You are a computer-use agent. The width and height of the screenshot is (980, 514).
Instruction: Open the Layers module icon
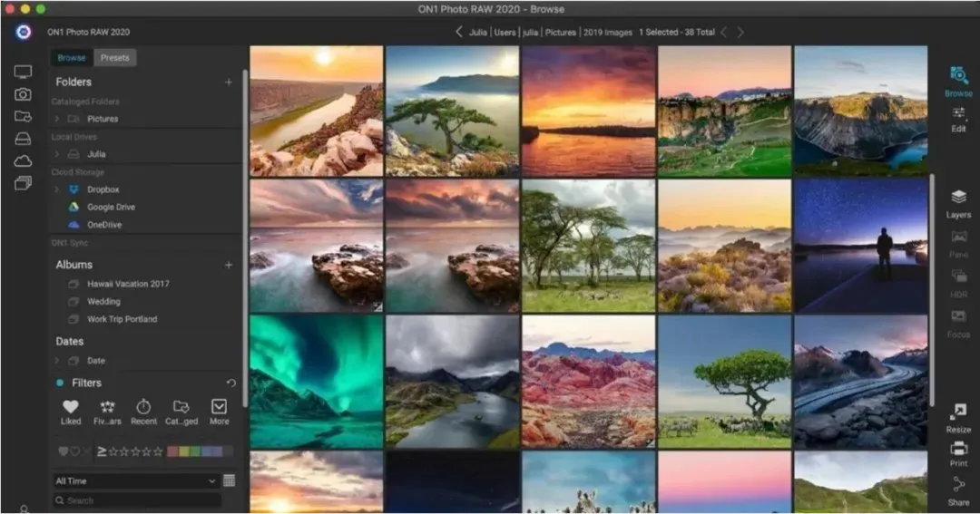pyautogui.click(x=958, y=198)
